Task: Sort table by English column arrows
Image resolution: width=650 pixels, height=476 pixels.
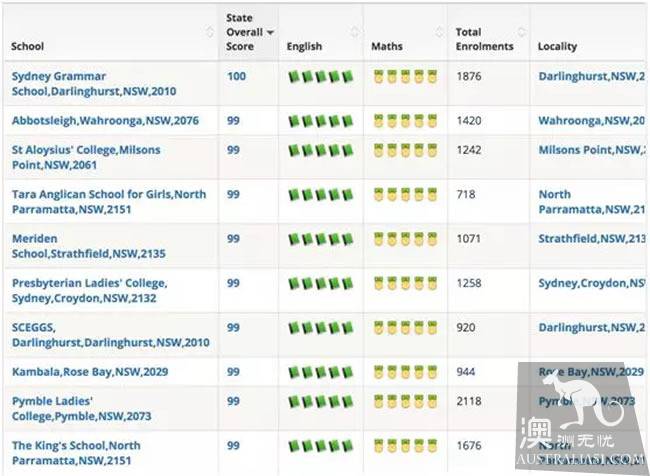Action: click(354, 32)
